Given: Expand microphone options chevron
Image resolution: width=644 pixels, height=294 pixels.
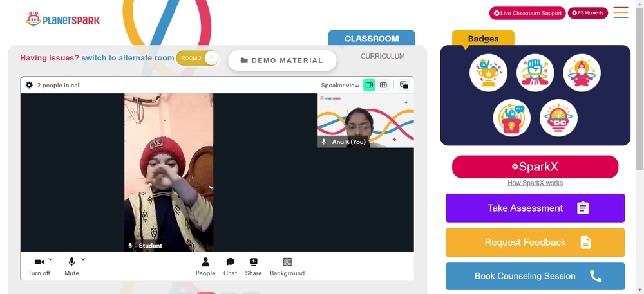Looking at the screenshot, I should point(83,259).
